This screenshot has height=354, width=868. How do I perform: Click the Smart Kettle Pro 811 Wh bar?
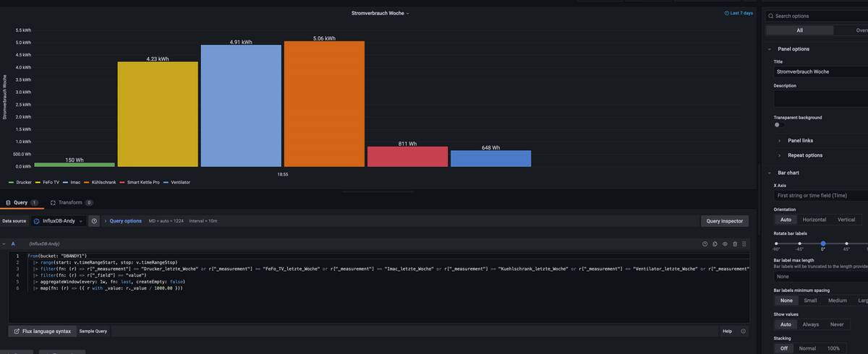[407, 157]
